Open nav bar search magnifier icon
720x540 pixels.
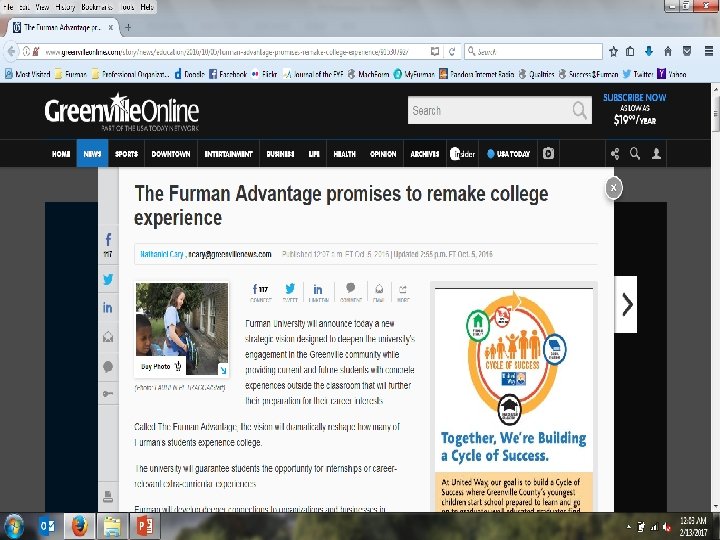click(635, 154)
